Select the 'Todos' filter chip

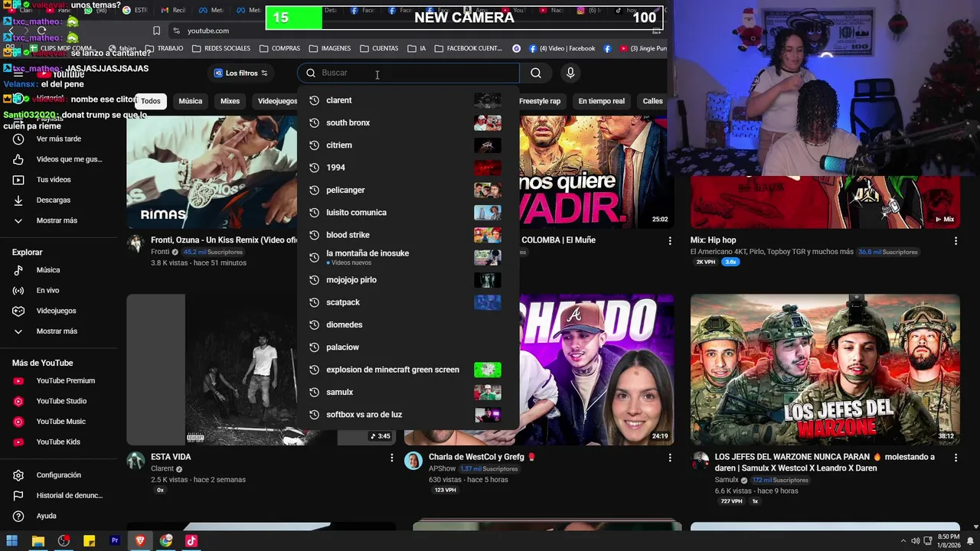point(151,101)
